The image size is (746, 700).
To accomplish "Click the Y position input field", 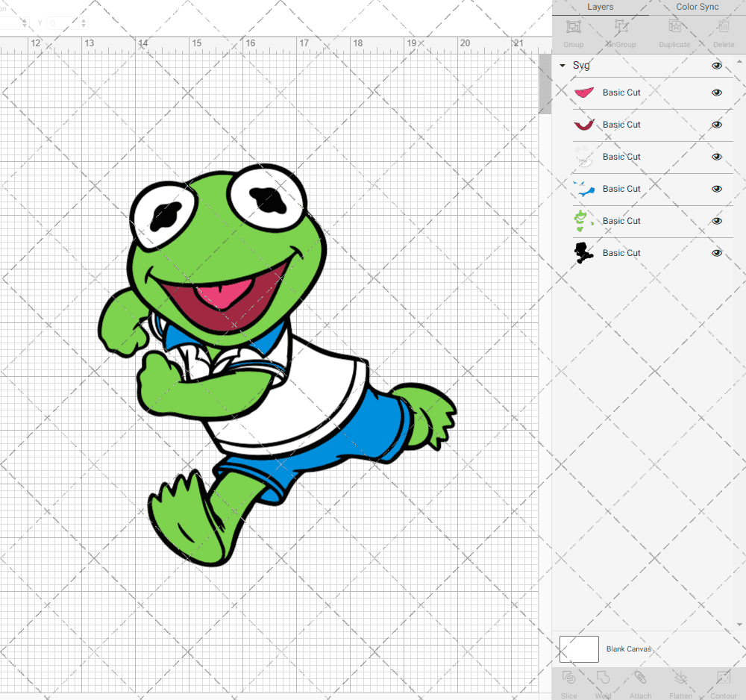I will click(63, 23).
